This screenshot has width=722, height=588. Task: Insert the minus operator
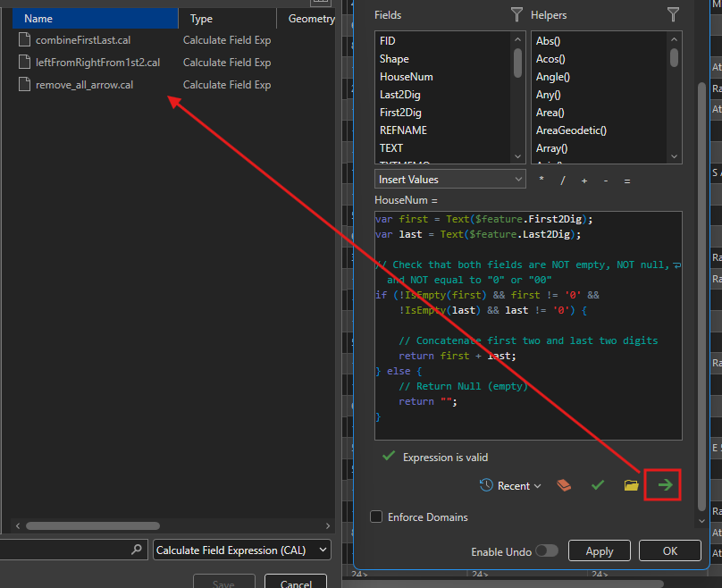[606, 181]
